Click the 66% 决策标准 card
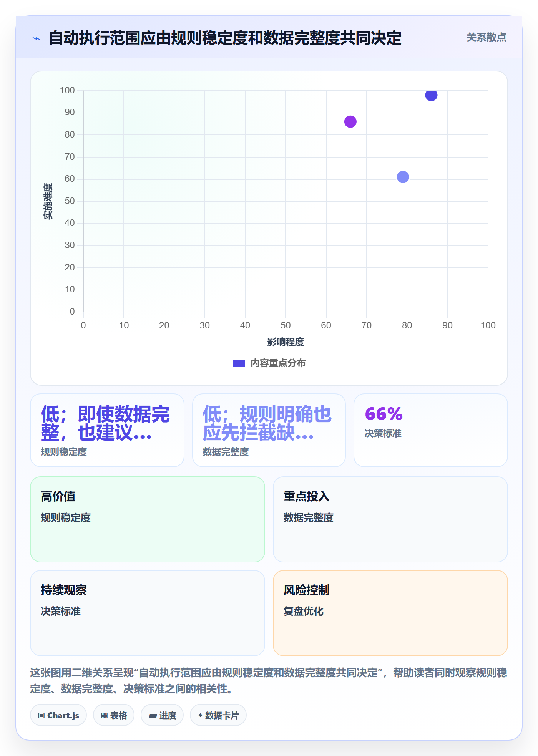The height and width of the screenshot is (756, 538). pos(431,430)
